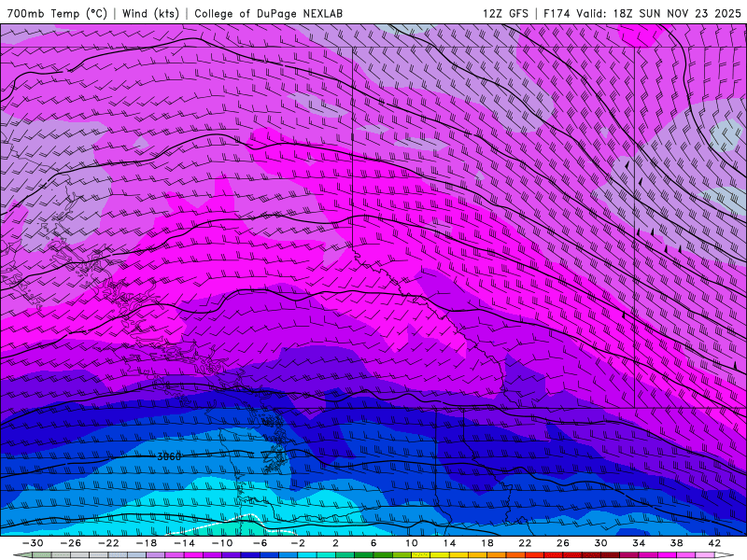Screen dimensions: 747x560
Task: Click the -30 legend value
Action: tap(33, 543)
